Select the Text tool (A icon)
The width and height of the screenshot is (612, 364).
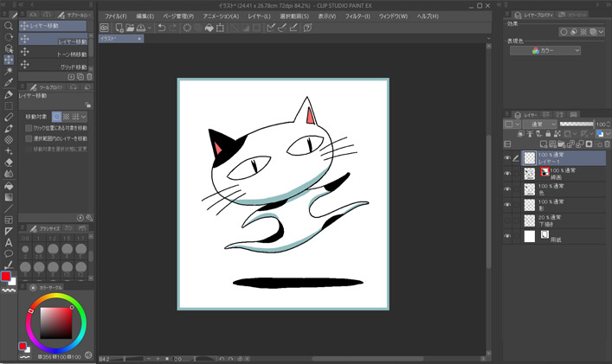pos(9,243)
